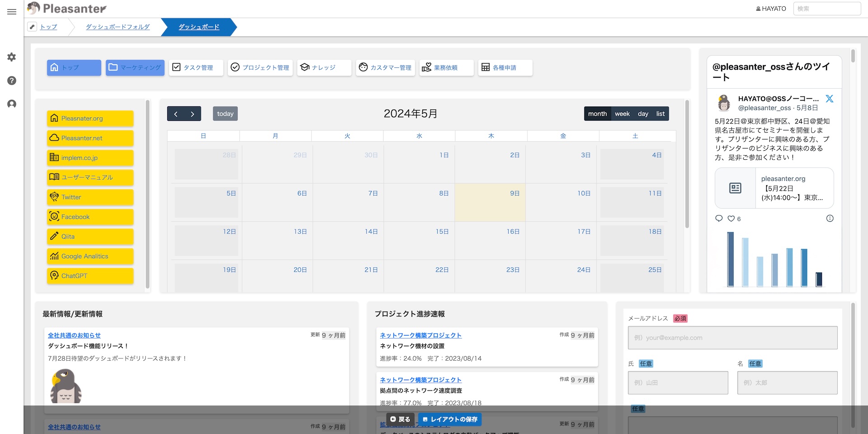This screenshot has width=868, height=434.
Task: Open HAYATO user account menu
Action: pyautogui.click(x=771, y=9)
